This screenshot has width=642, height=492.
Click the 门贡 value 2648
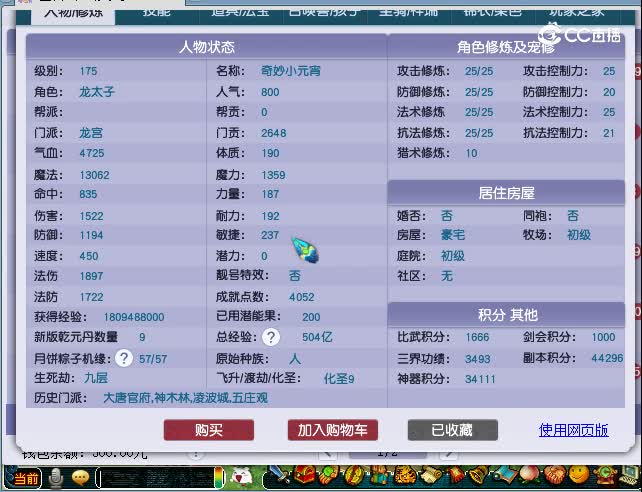[274, 133]
